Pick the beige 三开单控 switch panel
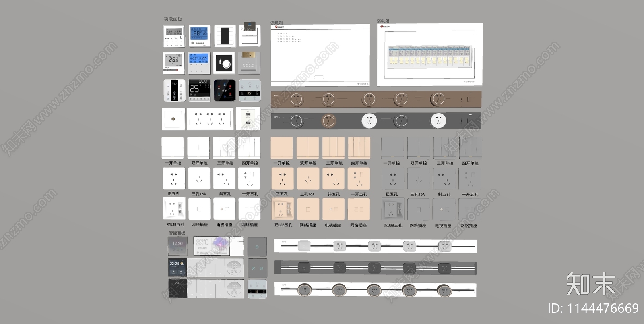Image resolution: width=644 pixels, height=324 pixels. (333, 148)
